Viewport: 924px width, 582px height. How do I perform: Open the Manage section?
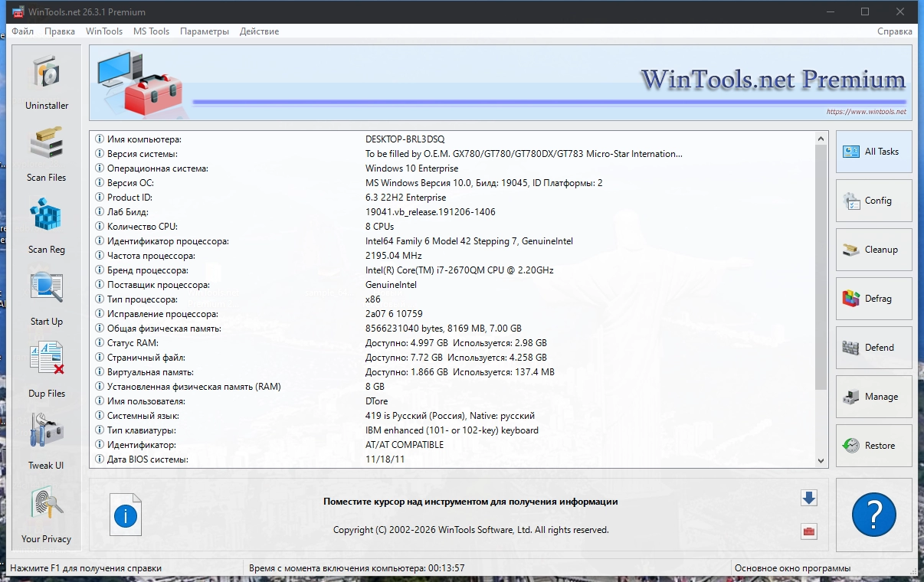(x=874, y=397)
